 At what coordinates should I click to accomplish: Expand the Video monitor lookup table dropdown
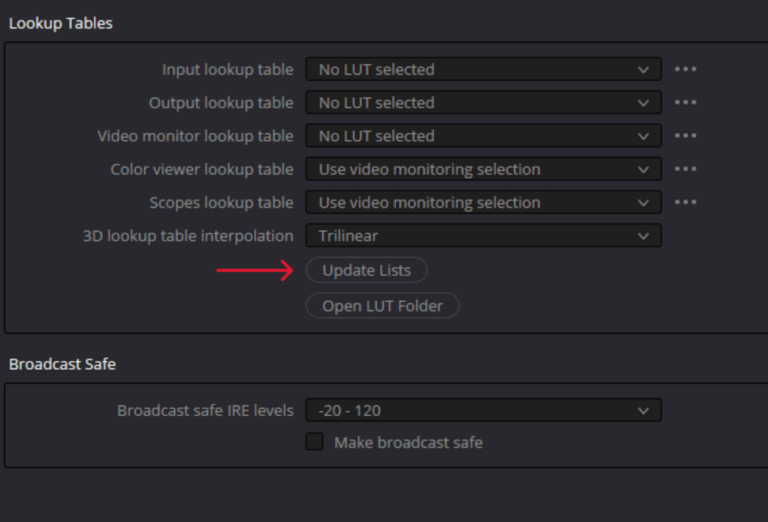[483, 136]
